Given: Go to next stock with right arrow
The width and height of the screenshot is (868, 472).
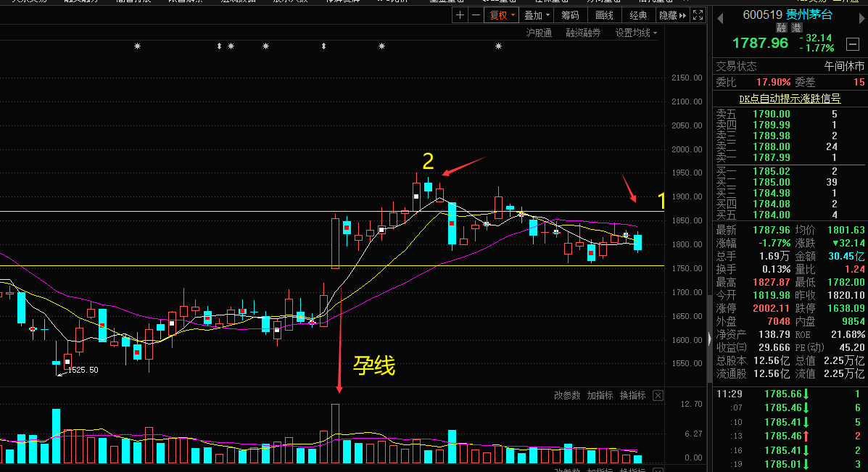Looking at the screenshot, I should point(861,19).
